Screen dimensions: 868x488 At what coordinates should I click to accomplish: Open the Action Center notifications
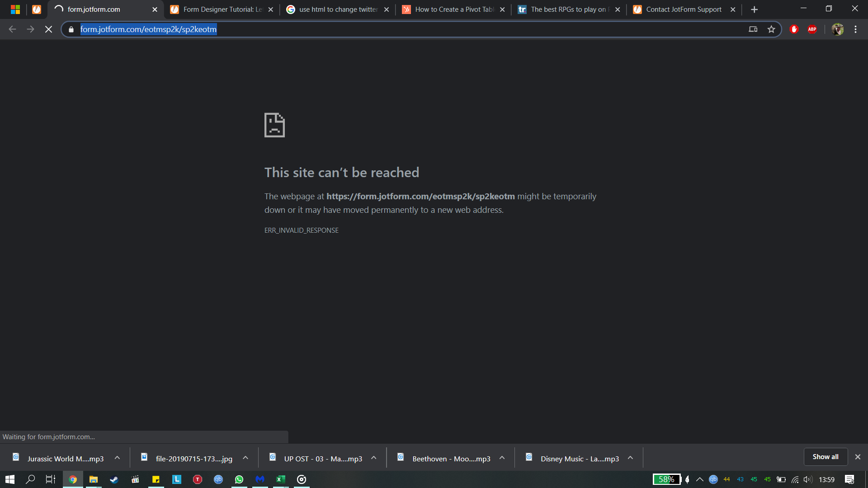click(849, 479)
